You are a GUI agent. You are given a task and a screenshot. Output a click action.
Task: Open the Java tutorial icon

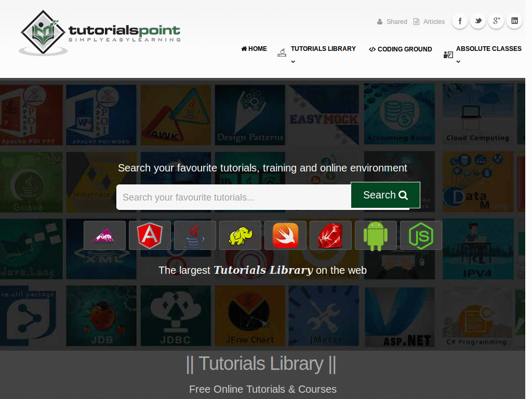pyautogui.click(x=195, y=235)
